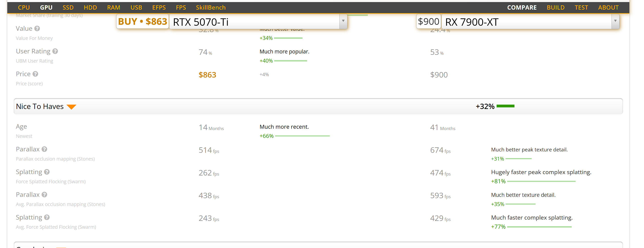Click the help icon for Splatting above Avg. Force Splatted
The image size is (644, 248).
[47, 217]
